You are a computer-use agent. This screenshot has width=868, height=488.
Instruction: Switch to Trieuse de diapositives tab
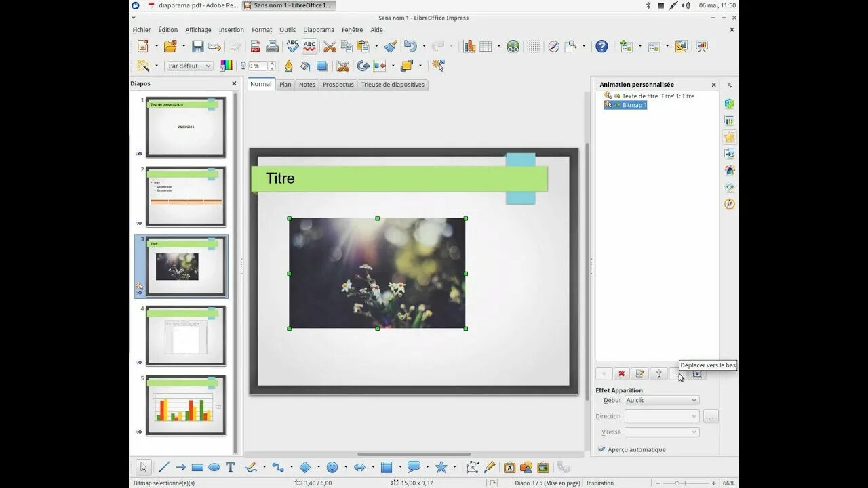(x=393, y=85)
